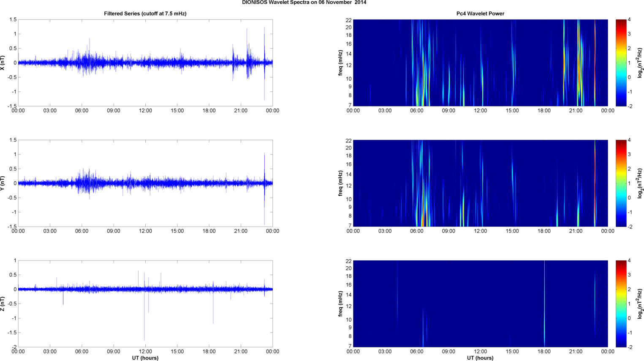Click the '-2' y-axis tick of the Z plot
The width and height of the screenshot is (644, 361).
pos(14,347)
